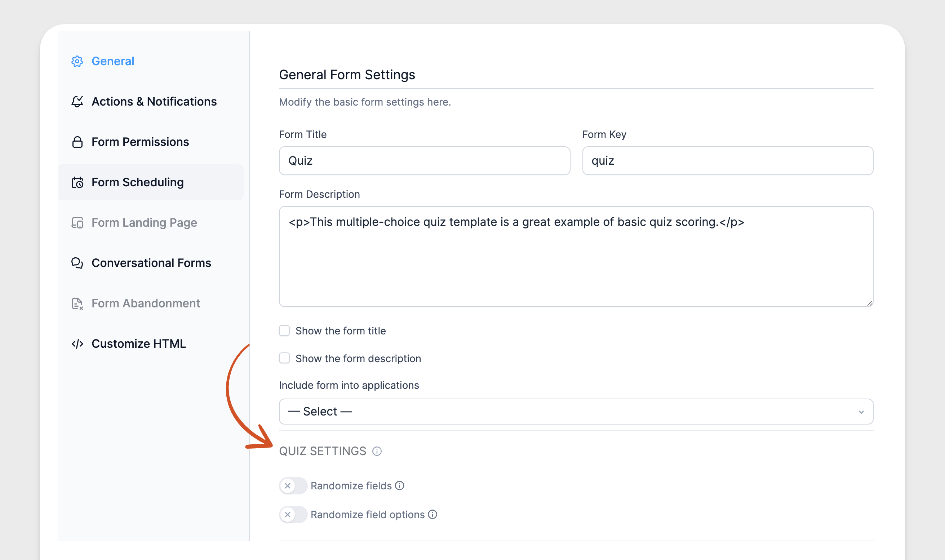The image size is (945, 560).
Task: Click the Form Title input field
Action: click(425, 161)
